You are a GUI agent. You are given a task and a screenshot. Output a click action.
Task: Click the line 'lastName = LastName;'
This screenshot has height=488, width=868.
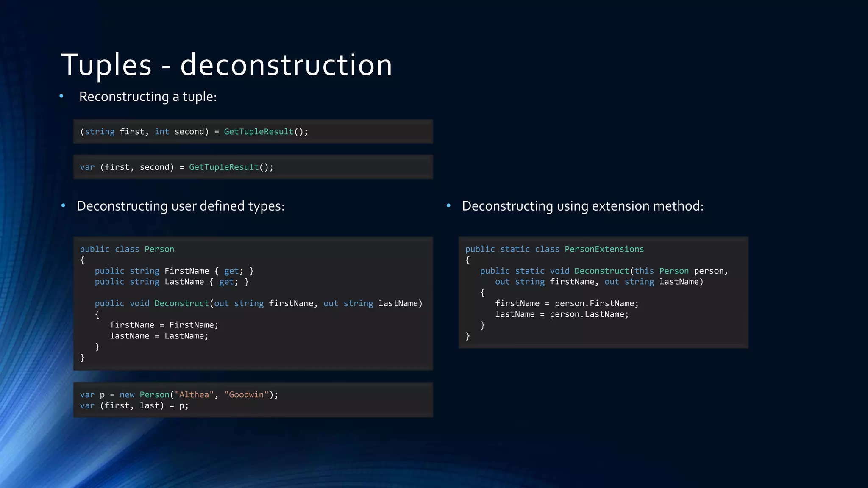coord(159,336)
